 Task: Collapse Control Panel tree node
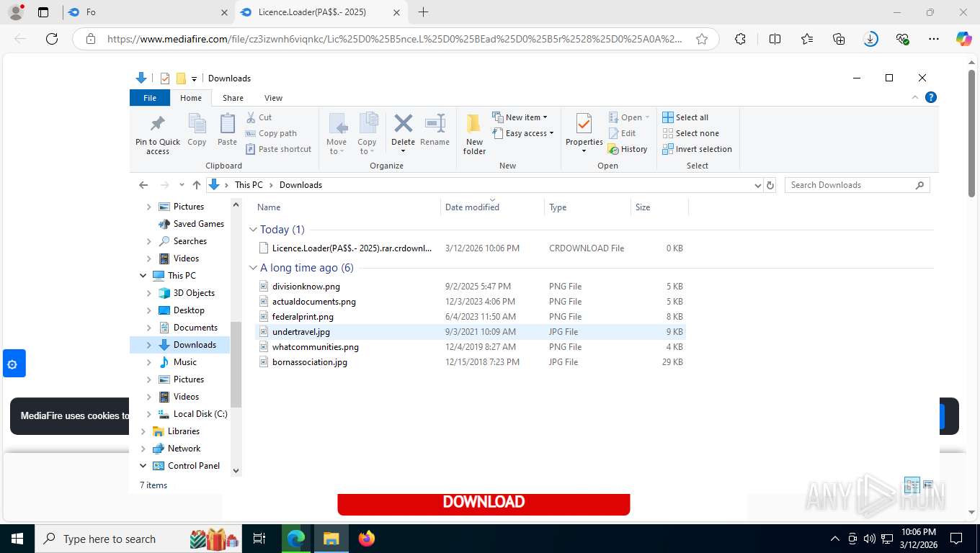coord(143,466)
